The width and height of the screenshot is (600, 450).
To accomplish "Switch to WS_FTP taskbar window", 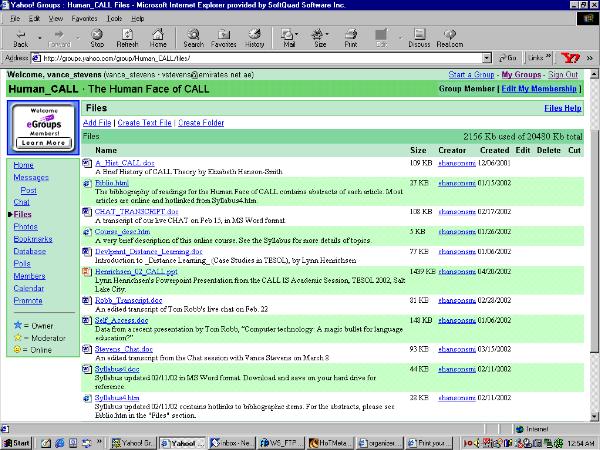I will click(x=281, y=443).
